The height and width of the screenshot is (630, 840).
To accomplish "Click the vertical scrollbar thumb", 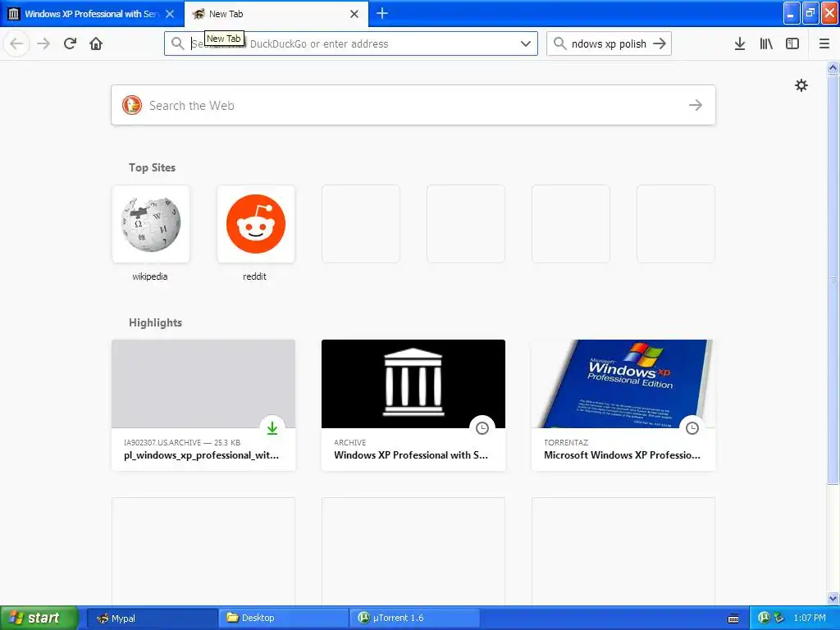I will click(833, 279).
